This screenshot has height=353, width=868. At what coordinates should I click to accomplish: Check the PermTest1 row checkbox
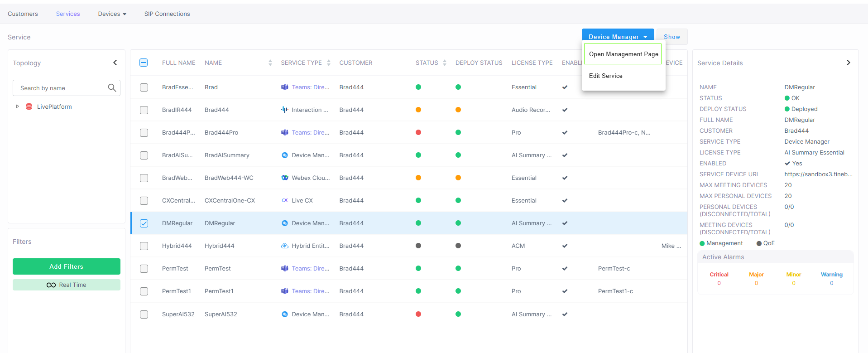144,291
